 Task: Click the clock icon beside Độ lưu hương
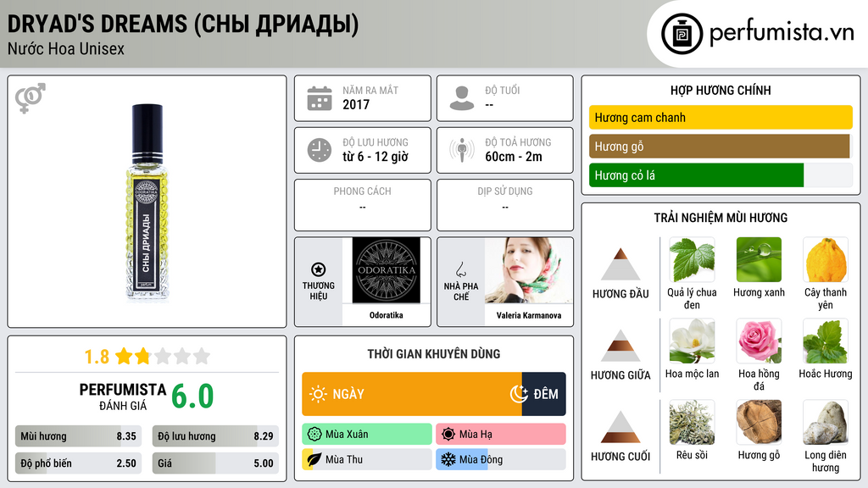coord(320,150)
